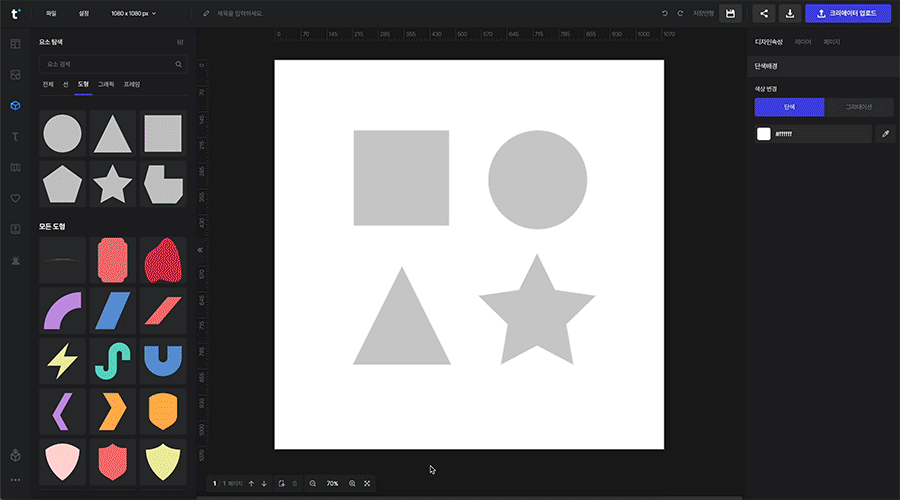Add the yellow lightning bolt shape
This screenshot has width=900, height=500.
click(x=63, y=359)
